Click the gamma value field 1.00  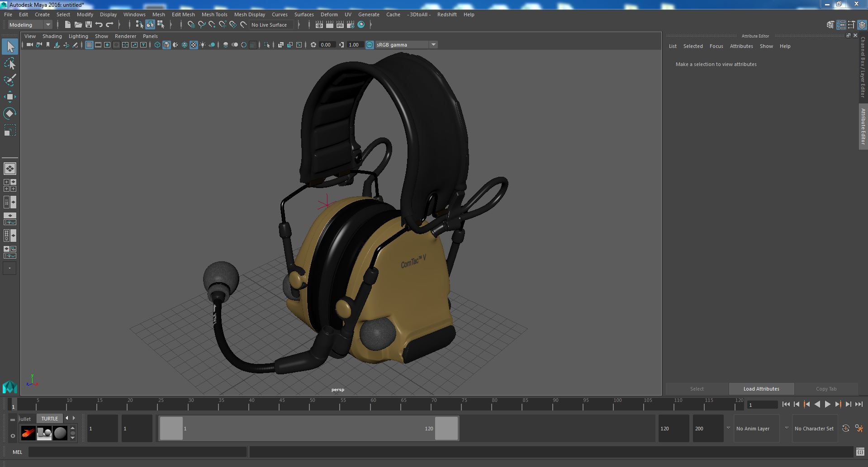[x=355, y=45]
